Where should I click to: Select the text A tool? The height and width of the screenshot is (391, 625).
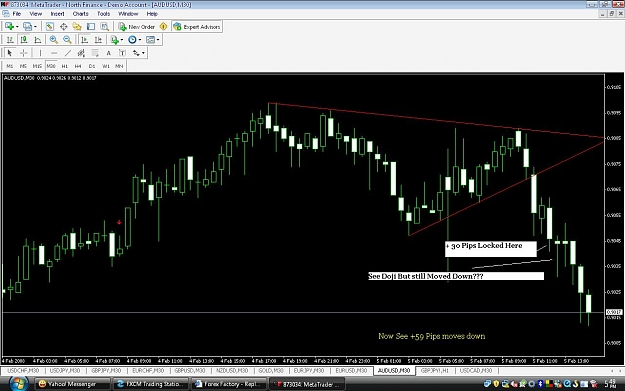(x=108, y=53)
